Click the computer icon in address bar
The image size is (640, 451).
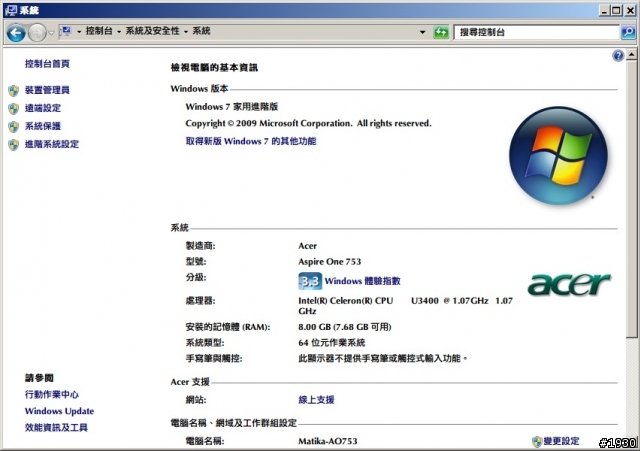[x=67, y=31]
